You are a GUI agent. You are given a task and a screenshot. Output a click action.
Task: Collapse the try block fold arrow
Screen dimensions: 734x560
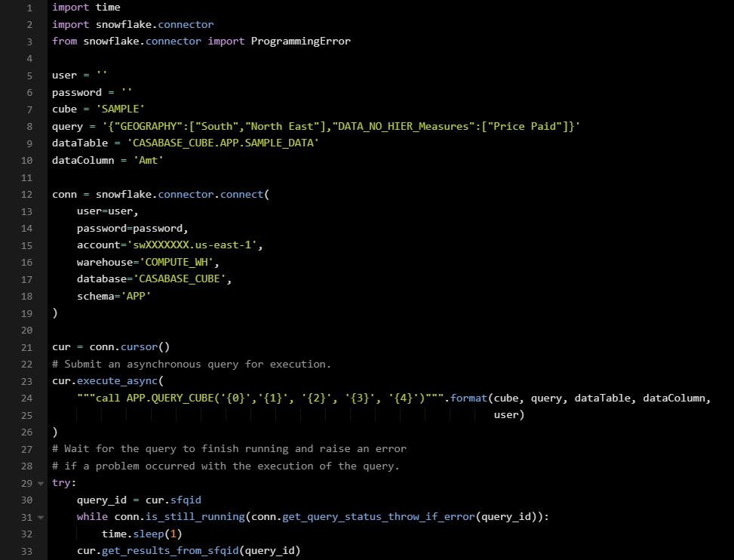point(40,483)
